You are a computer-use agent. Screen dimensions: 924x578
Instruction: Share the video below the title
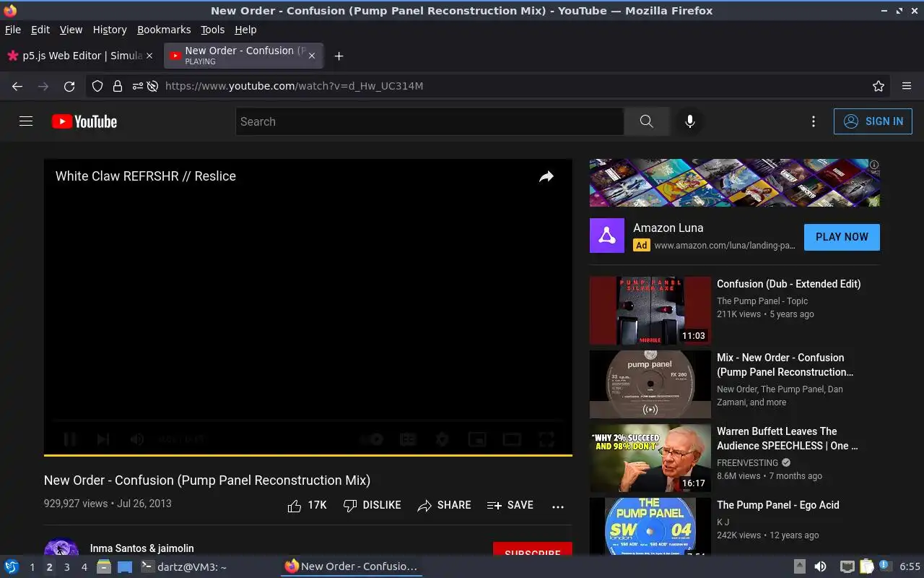[444, 506]
